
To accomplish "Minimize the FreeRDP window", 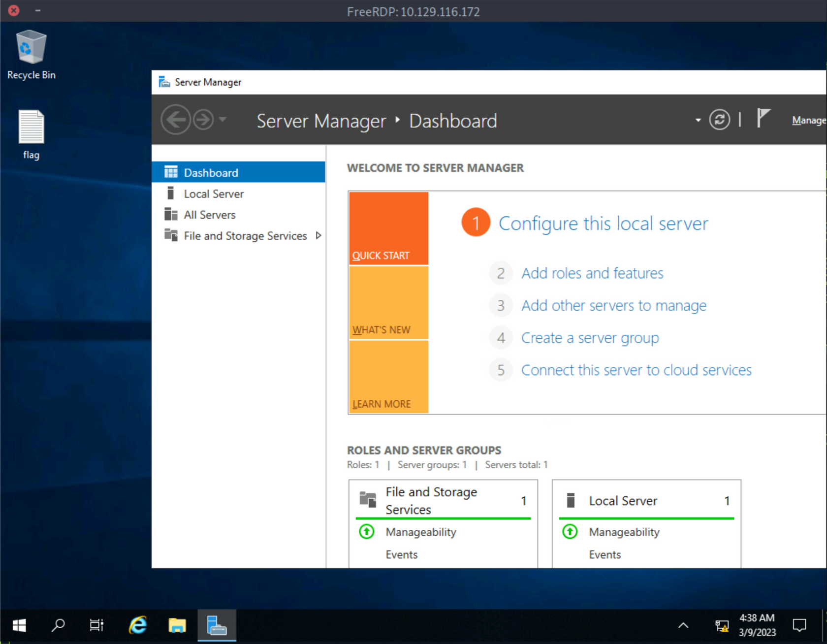I will point(38,10).
